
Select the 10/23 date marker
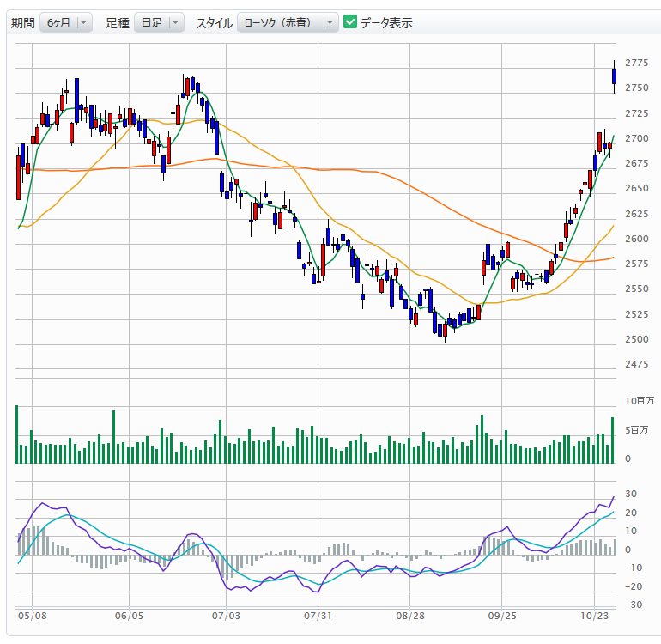[x=594, y=616]
